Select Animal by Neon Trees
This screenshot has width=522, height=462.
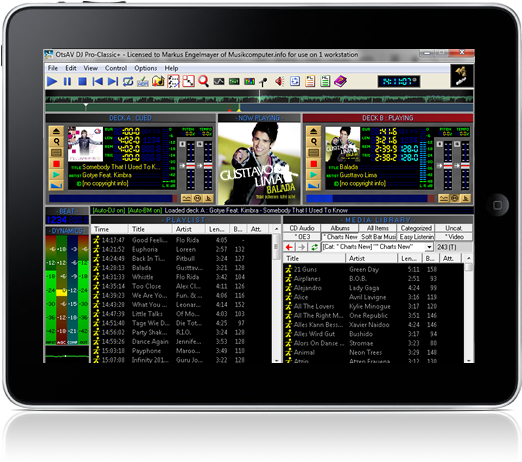(373, 352)
